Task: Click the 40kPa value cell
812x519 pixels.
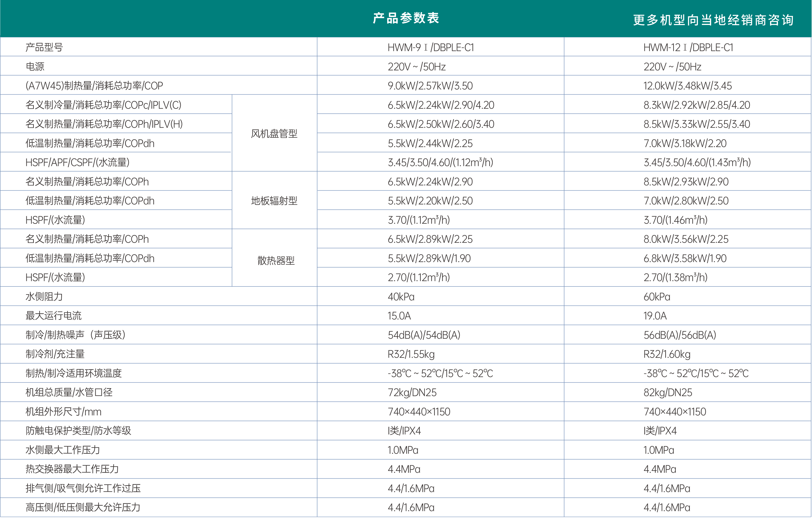Action: point(401,297)
